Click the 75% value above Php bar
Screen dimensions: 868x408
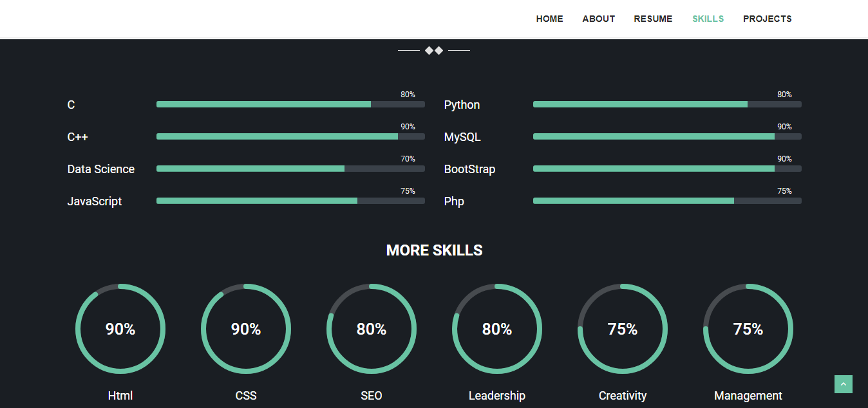tap(784, 191)
